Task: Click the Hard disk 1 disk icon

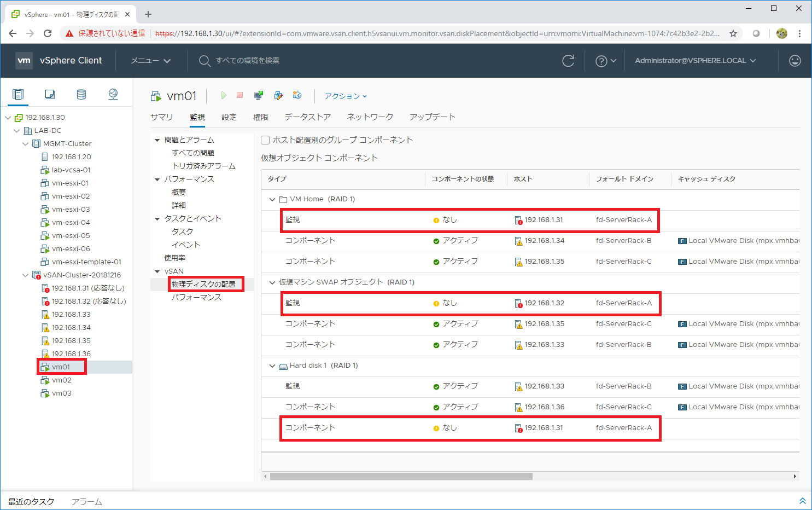Action: [283, 366]
